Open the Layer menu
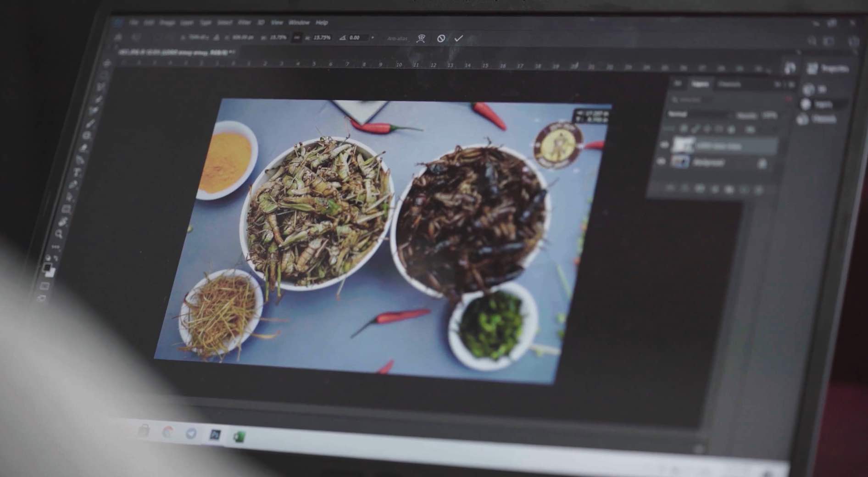The width and height of the screenshot is (868, 477). pos(187,22)
